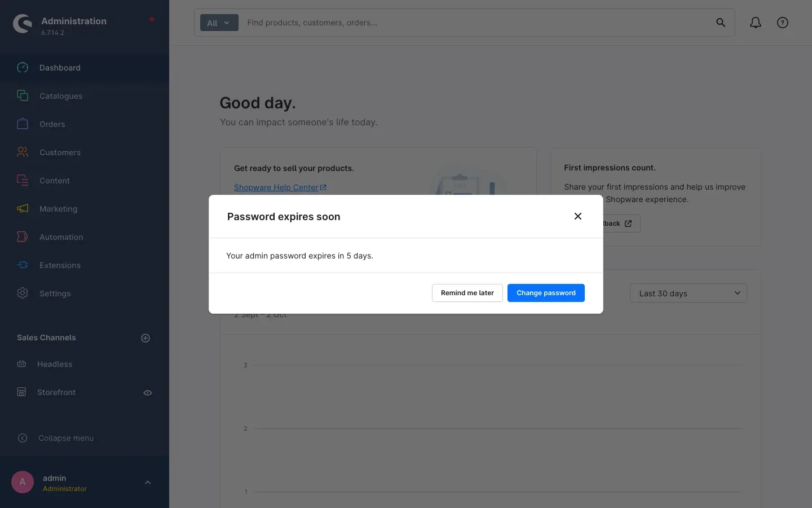812x508 pixels.
Task: Open the Orders menu
Action: tap(85, 124)
